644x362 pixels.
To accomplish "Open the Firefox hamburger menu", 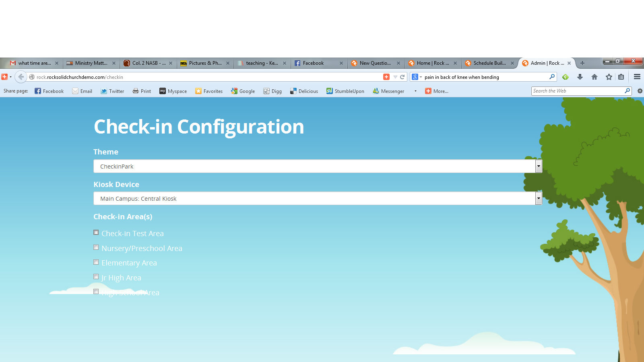I will click(x=637, y=77).
